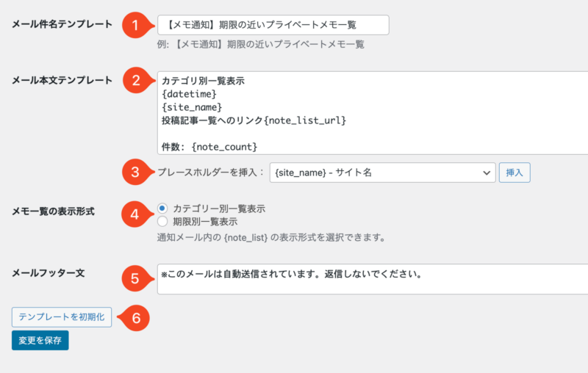
Task: Click inside the メール本文テンプレート text area
Action: point(373,113)
